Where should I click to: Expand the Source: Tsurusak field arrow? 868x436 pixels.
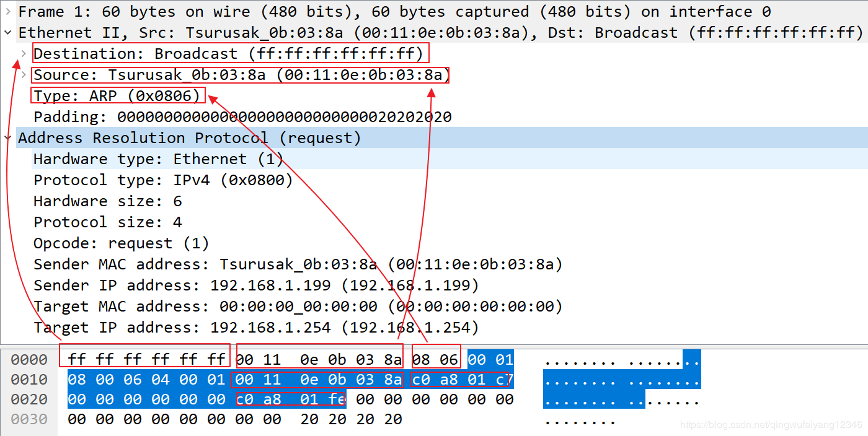click(24, 75)
